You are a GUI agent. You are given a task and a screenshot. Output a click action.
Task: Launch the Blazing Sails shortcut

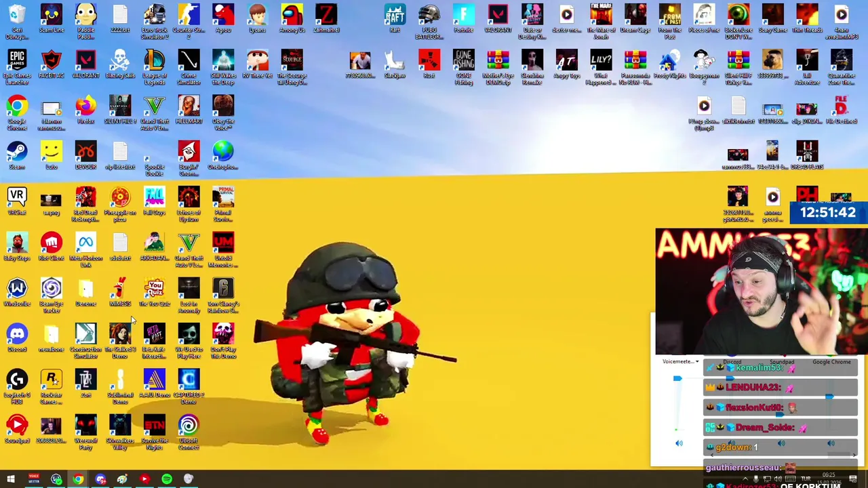click(x=120, y=64)
